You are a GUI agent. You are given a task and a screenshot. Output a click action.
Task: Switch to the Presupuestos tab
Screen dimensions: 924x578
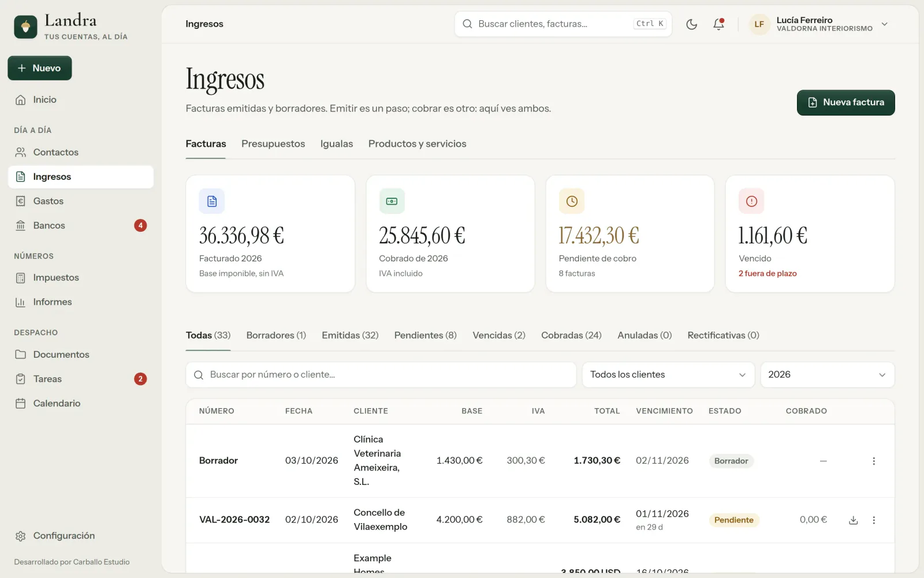click(273, 144)
